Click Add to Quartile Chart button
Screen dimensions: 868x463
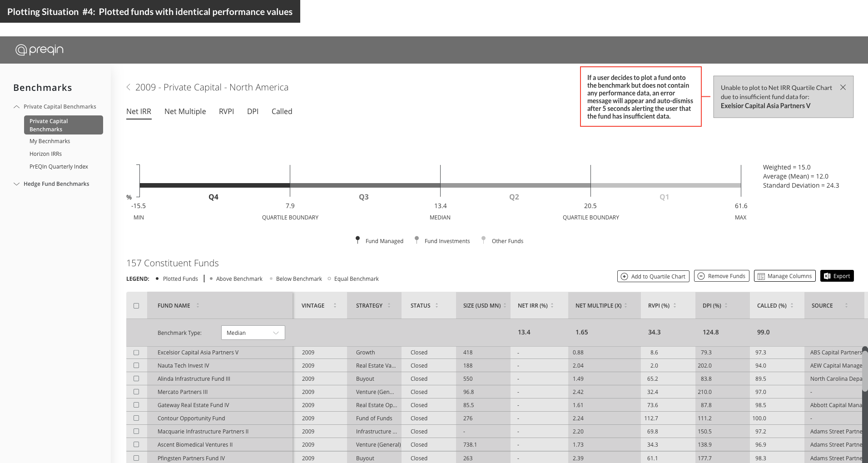[653, 276]
